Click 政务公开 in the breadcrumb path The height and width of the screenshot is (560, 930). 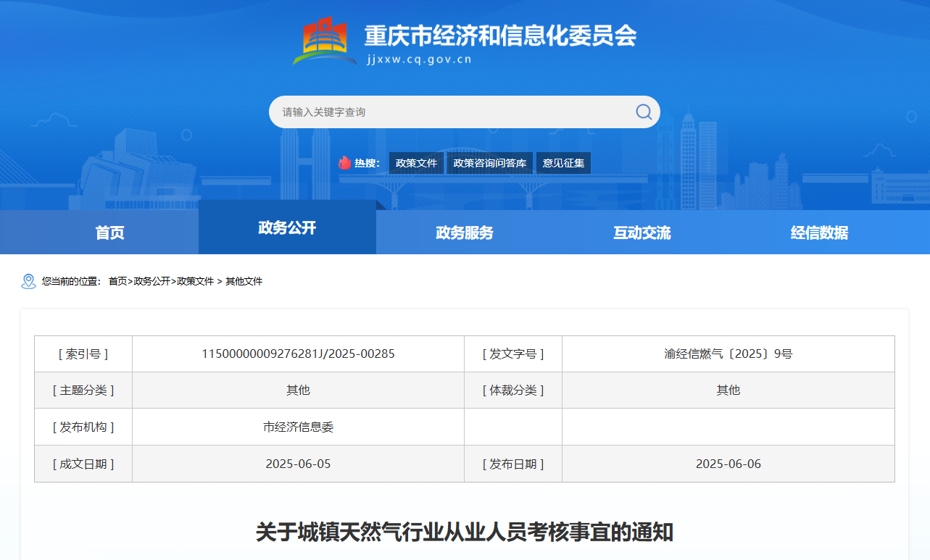coord(151,281)
